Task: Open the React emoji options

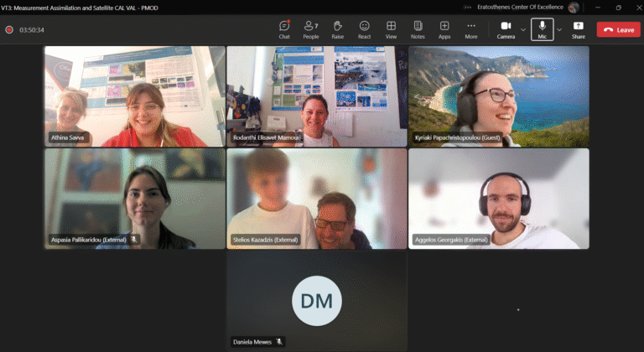Action: coord(364,29)
